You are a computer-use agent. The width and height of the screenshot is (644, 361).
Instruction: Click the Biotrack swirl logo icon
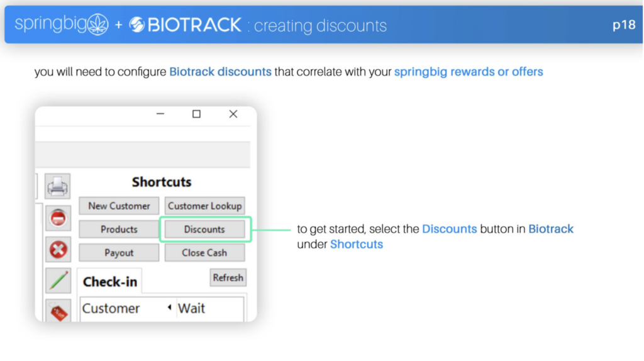(136, 25)
